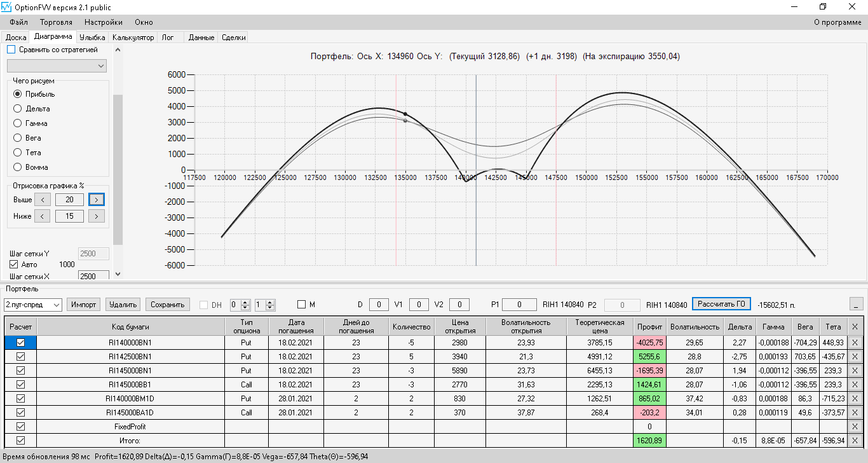Click the Шаг сетки X input field
This screenshot has width=868, height=463.
click(93, 277)
